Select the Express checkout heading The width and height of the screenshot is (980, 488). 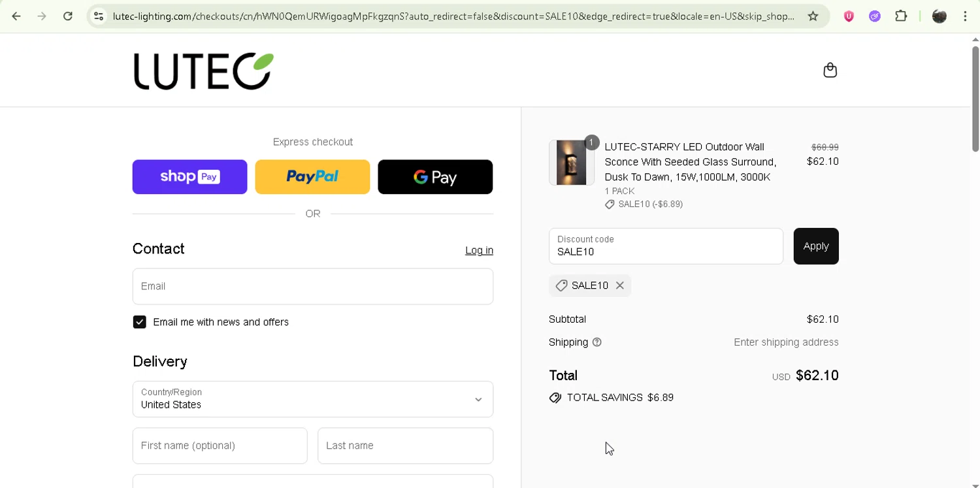pos(313,142)
